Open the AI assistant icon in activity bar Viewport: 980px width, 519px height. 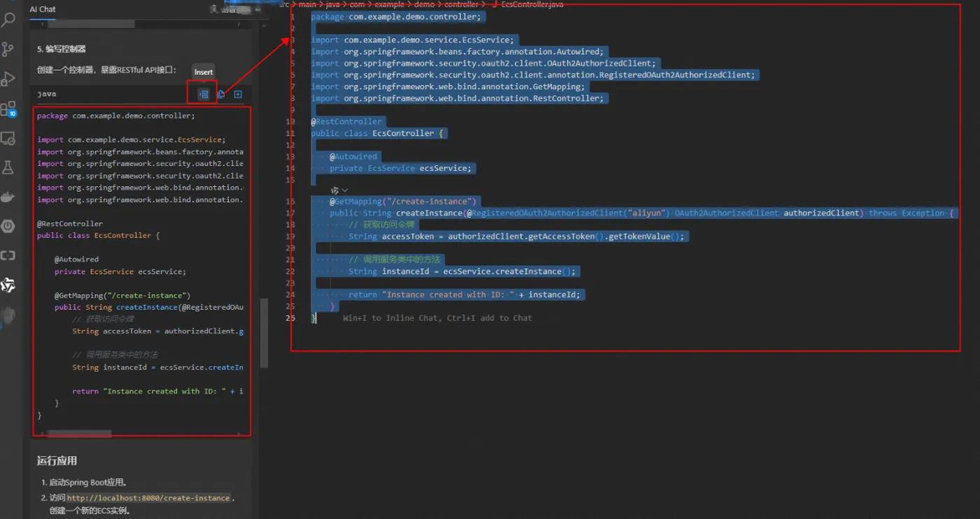point(8,285)
